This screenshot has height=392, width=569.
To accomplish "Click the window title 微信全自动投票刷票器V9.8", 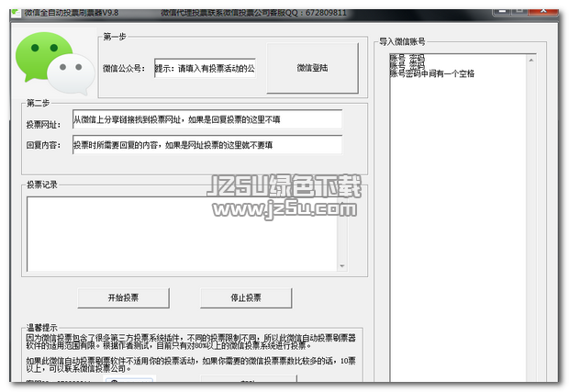I will coord(72,13).
